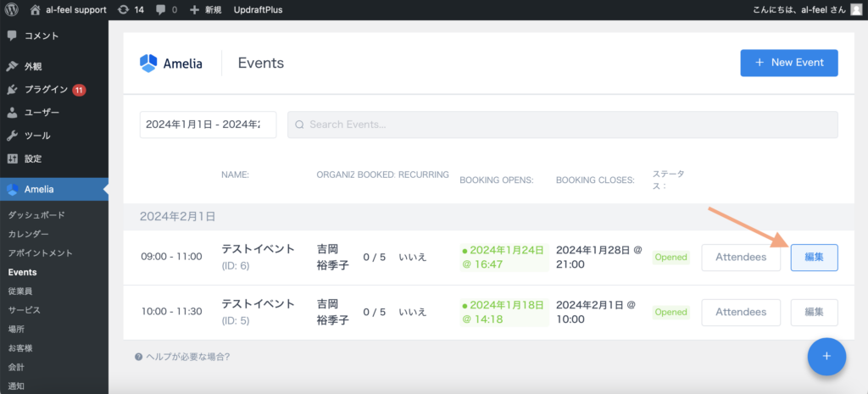This screenshot has height=394, width=868.
Task: Open the date range picker field
Action: (208, 125)
